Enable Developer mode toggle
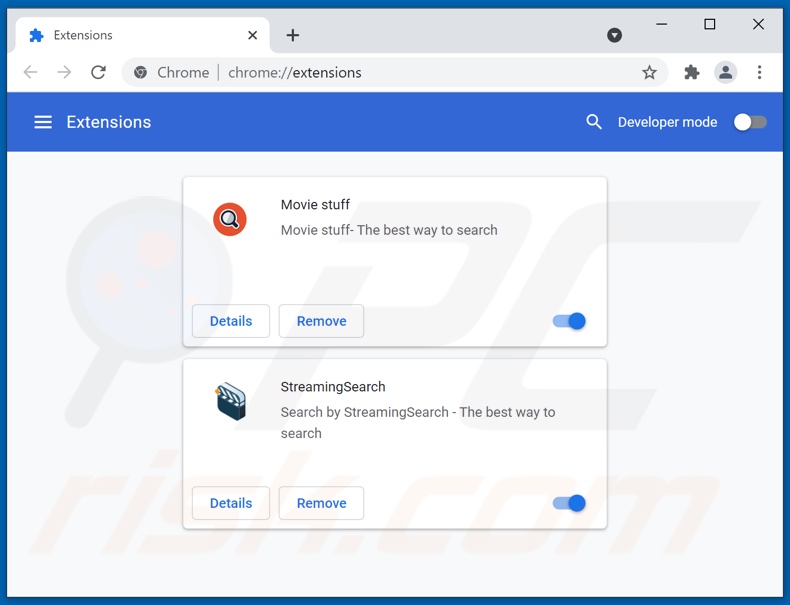The height and width of the screenshot is (605, 790). point(750,122)
